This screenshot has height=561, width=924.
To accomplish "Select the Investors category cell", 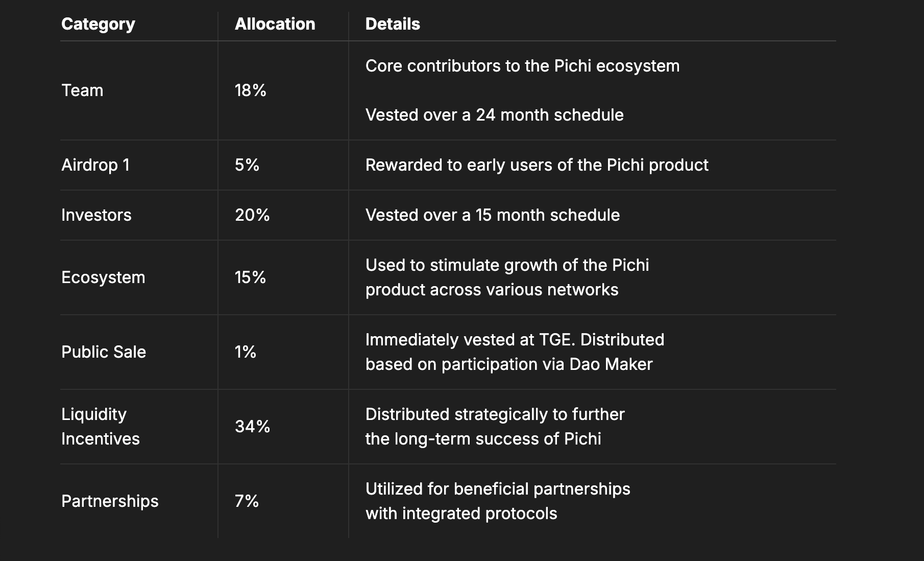I will (96, 215).
